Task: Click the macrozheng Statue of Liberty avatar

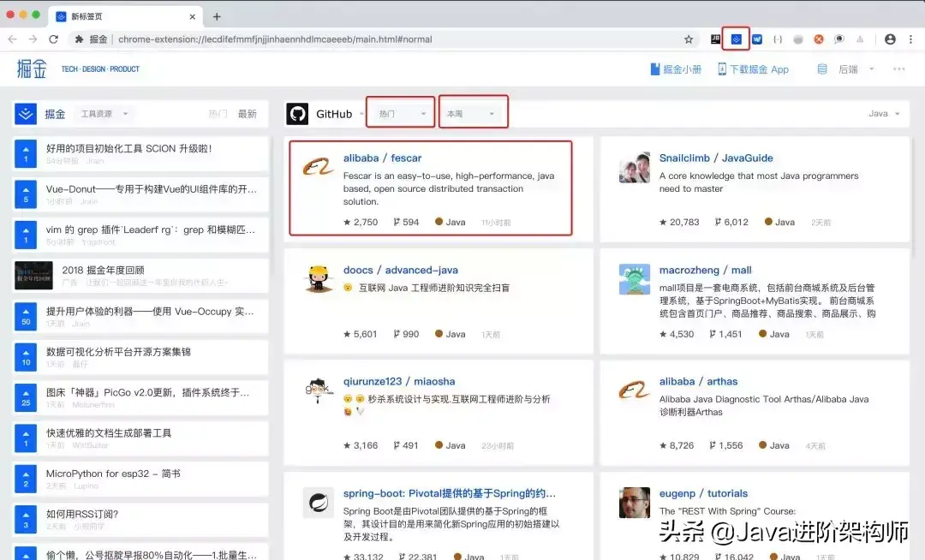Action: pyautogui.click(x=634, y=279)
